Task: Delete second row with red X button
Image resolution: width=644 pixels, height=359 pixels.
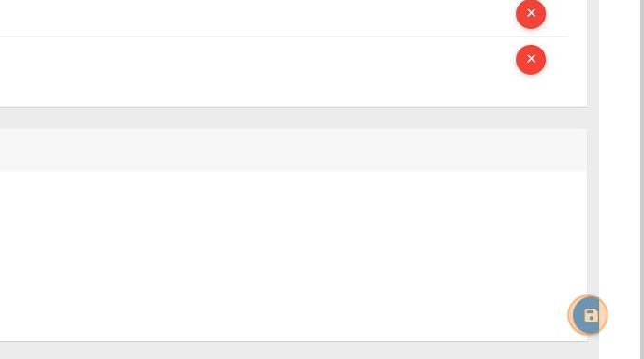Action: (531, 60)
